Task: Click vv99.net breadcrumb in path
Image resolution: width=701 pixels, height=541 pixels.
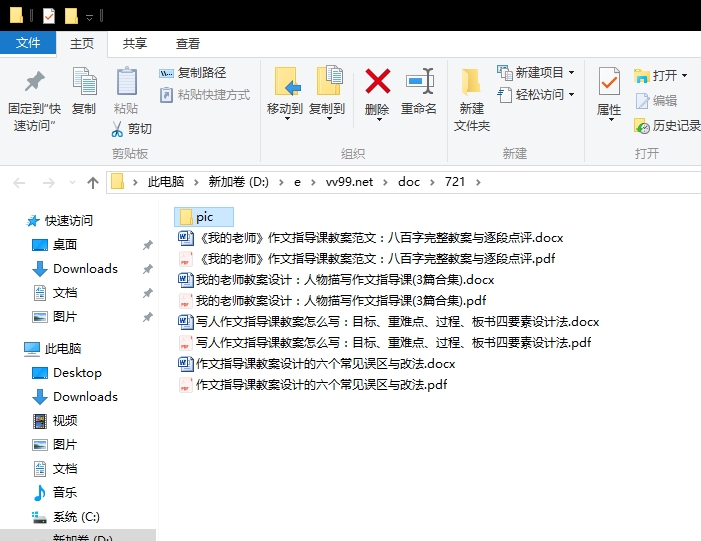Action: (x=349, y=182)
